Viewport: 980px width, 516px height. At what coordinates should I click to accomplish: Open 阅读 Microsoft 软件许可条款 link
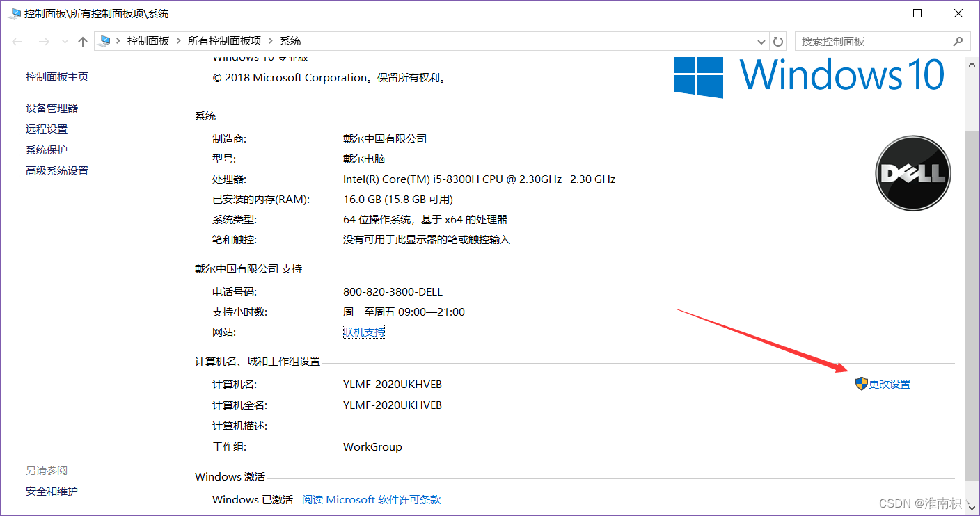[x=372, y=500]
